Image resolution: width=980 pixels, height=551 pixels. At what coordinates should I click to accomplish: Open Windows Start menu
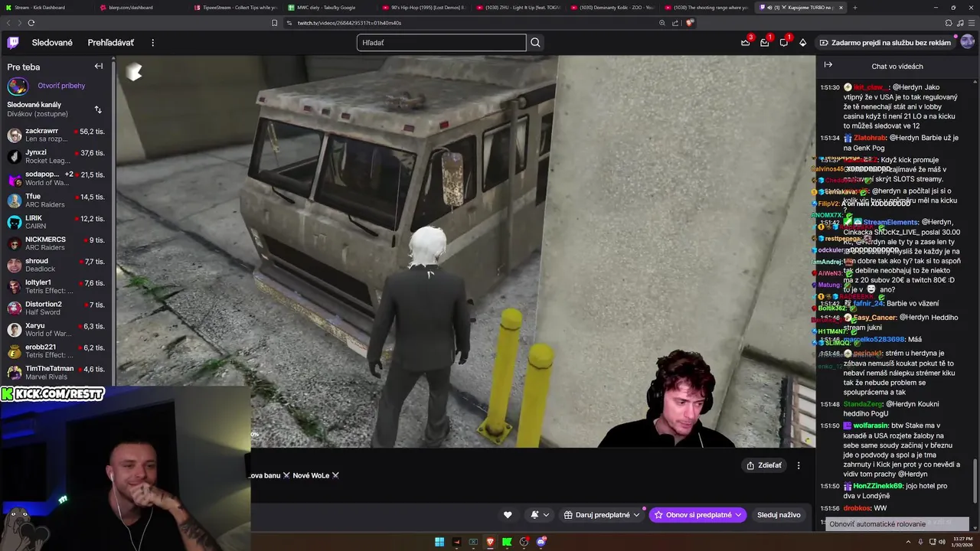(x=439, y=542)
